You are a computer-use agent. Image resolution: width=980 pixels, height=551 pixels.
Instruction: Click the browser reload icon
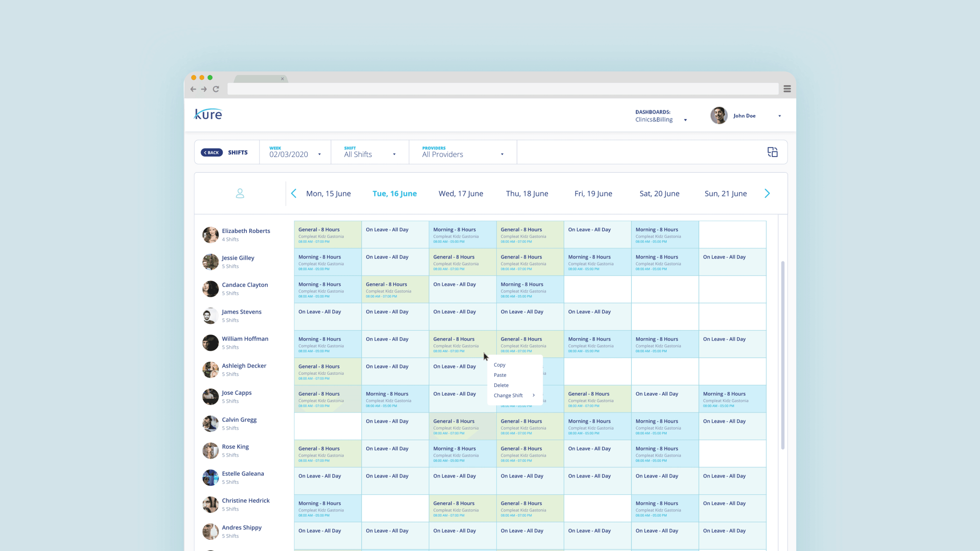pyautogui.click(x=216, y=89)
